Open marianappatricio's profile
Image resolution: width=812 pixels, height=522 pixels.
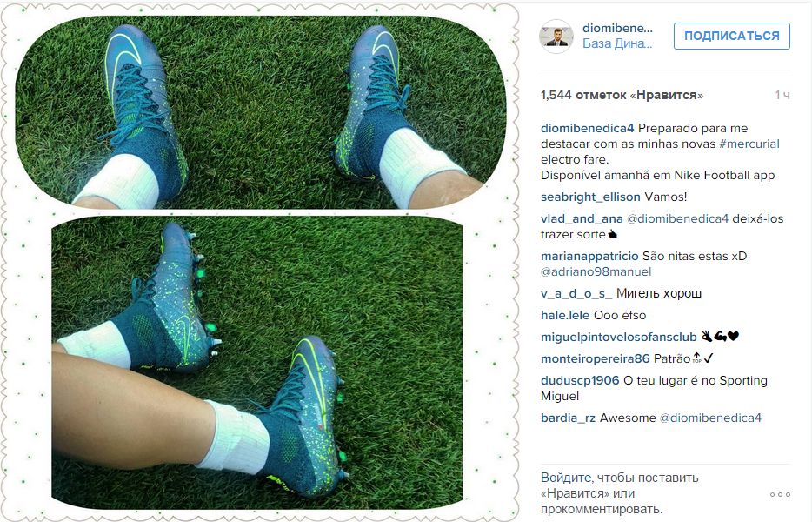[x=589, y=256]
